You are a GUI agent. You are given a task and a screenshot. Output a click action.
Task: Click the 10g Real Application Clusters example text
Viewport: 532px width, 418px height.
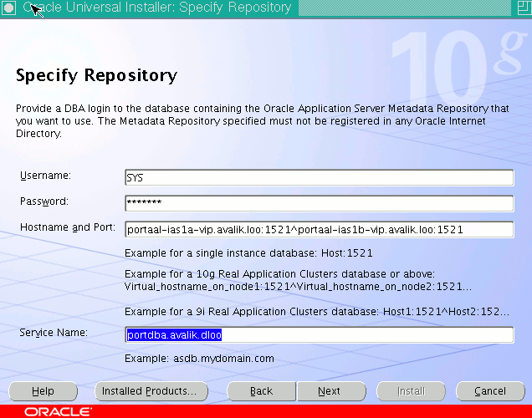pos(280,274)
